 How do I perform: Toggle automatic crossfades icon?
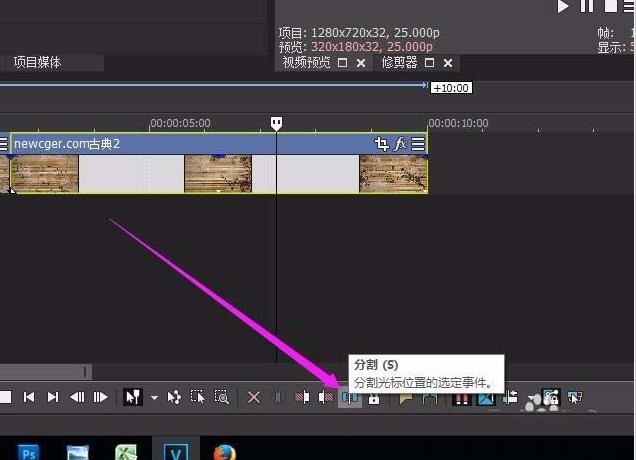coord(486,398)
